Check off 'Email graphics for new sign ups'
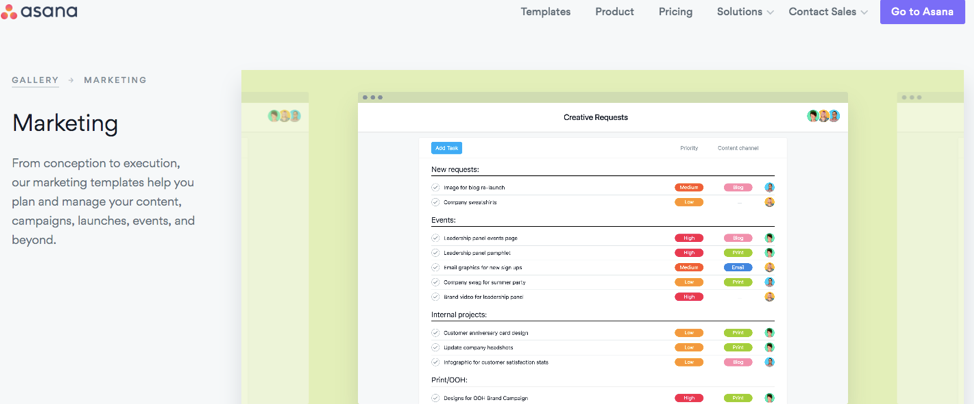Image resolution: width=974 pixels, height=404 pixels. click(x=435, y=267)
